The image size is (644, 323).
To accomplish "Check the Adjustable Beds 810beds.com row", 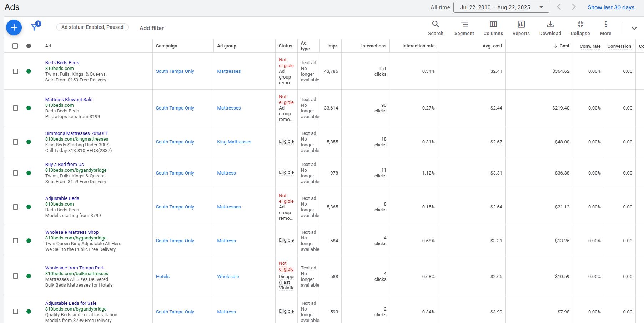I will (15, 207).
